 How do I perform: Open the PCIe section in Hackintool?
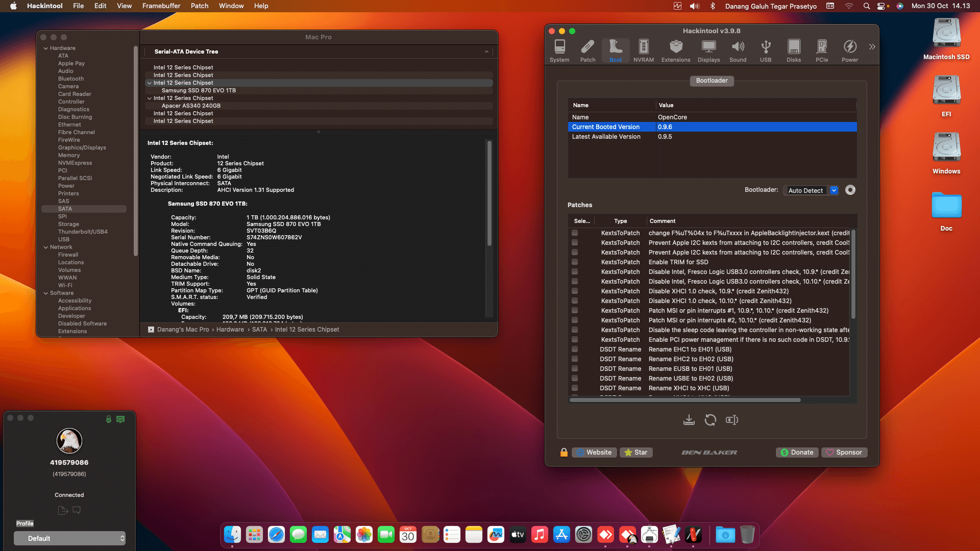822,51
